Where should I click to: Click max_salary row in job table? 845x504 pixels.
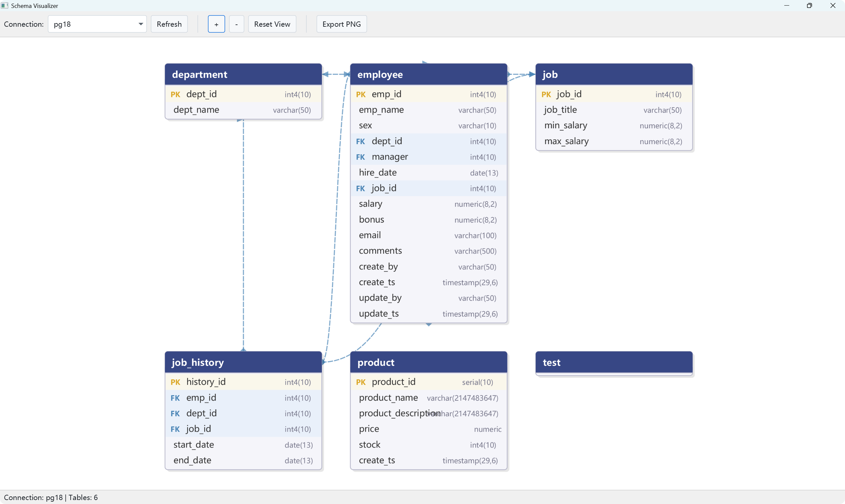614,141
